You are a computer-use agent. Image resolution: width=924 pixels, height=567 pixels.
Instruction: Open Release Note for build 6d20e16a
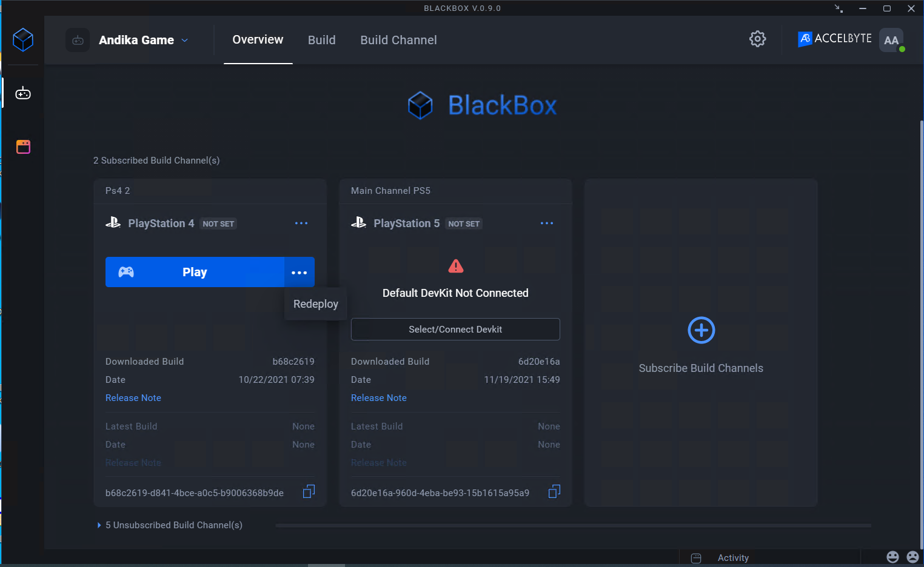coord(379,398)
